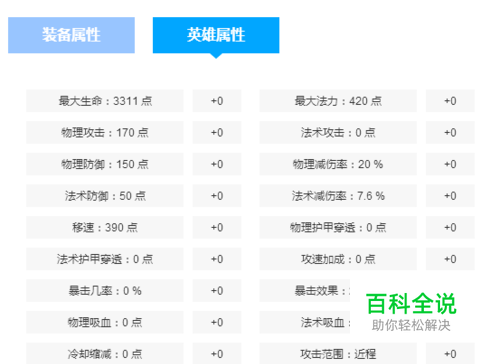Click the 法术吸血 stat cell

coord(305,322)
